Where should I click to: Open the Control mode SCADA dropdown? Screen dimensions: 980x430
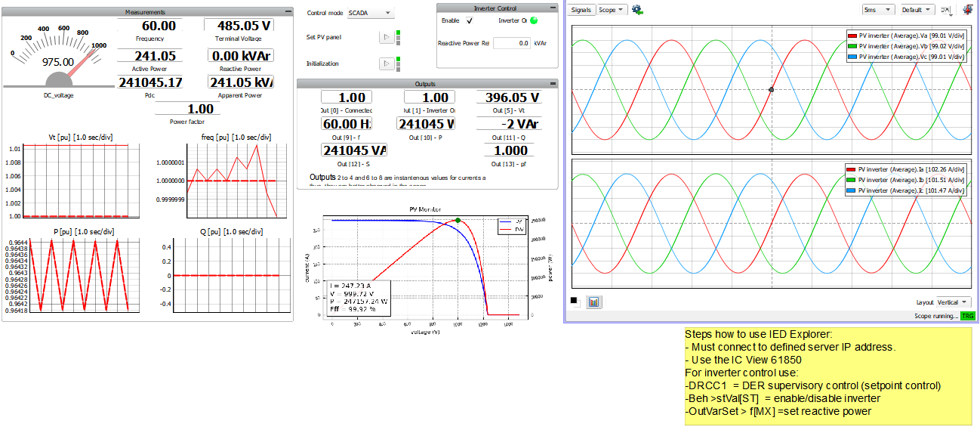coord(370,13)
